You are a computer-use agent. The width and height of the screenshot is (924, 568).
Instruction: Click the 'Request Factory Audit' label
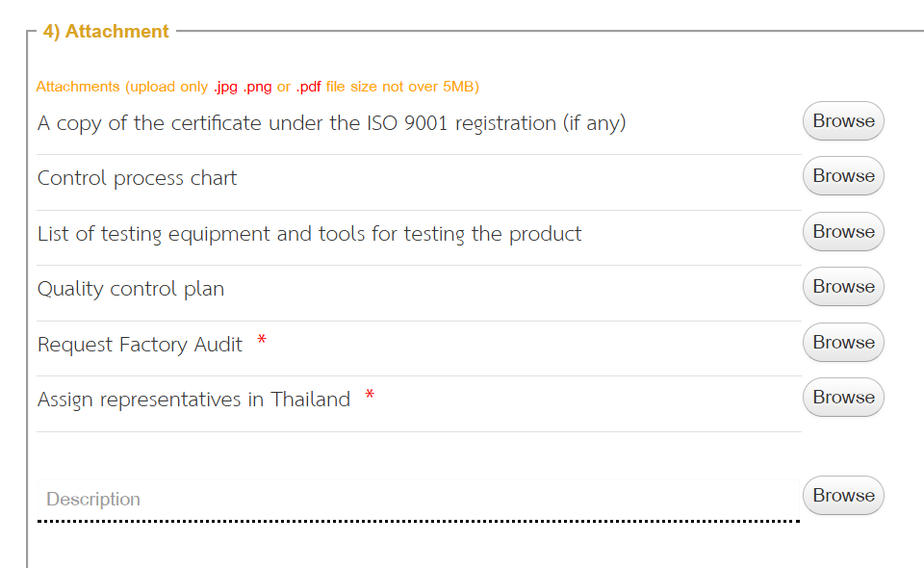(x=140, y=345)
